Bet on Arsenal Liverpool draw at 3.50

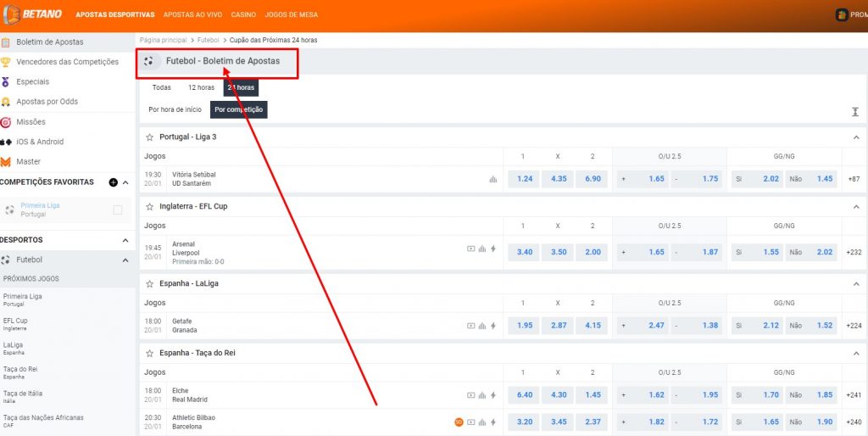pyautogui.click(x=558, y=252)
